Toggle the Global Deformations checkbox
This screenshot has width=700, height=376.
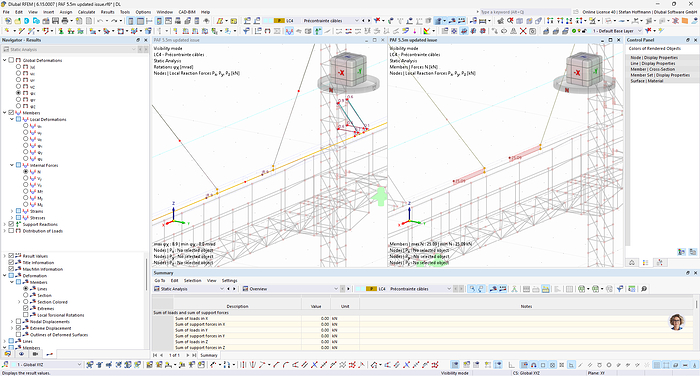[x=11, y=60]
